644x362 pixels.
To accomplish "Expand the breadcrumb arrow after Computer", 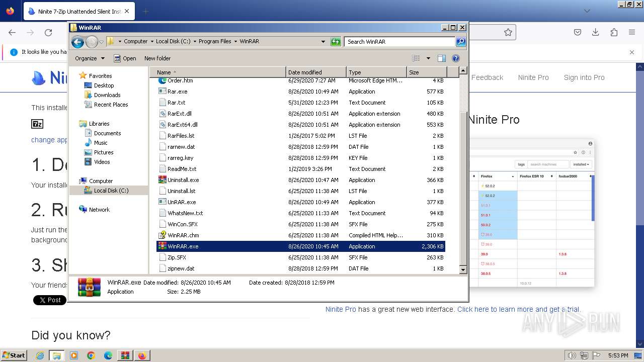I will [151, 42].
